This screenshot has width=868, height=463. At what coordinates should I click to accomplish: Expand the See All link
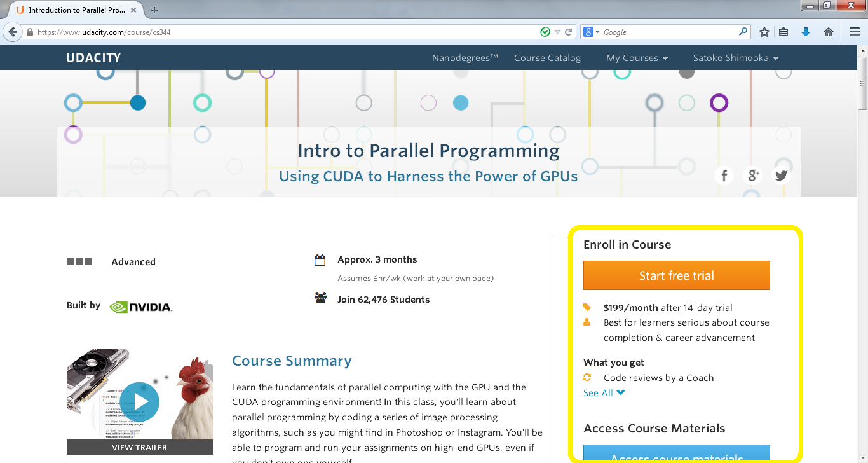[604, 393]
